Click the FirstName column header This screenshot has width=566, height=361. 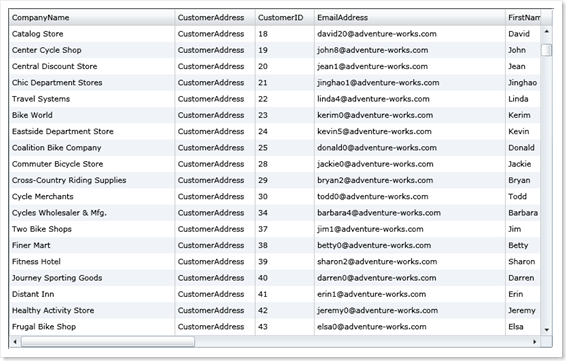(x=523, y=17)
